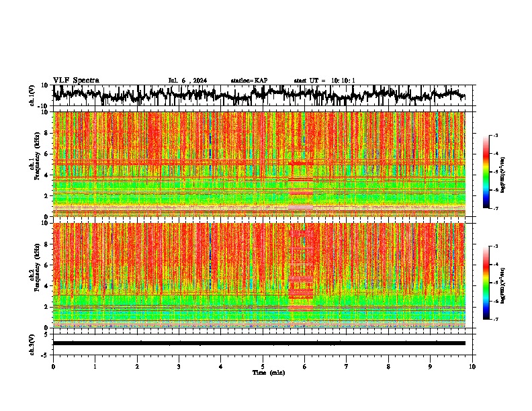Click the thick black ch.3 voltage trace
The width and height of the screenshot is (532, 411).
(x=259, y=343)
